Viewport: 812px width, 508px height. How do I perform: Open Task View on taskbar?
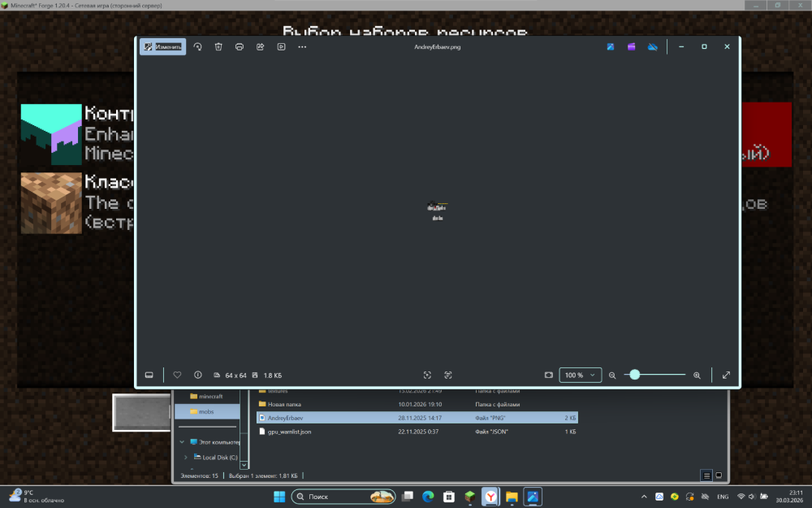click(x=408, y=497)
